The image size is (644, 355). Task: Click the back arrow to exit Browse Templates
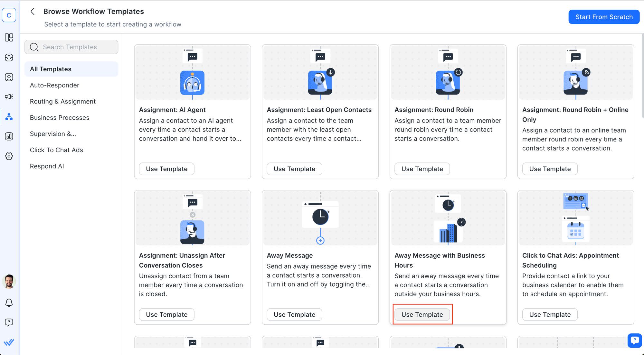pos(32,11)
